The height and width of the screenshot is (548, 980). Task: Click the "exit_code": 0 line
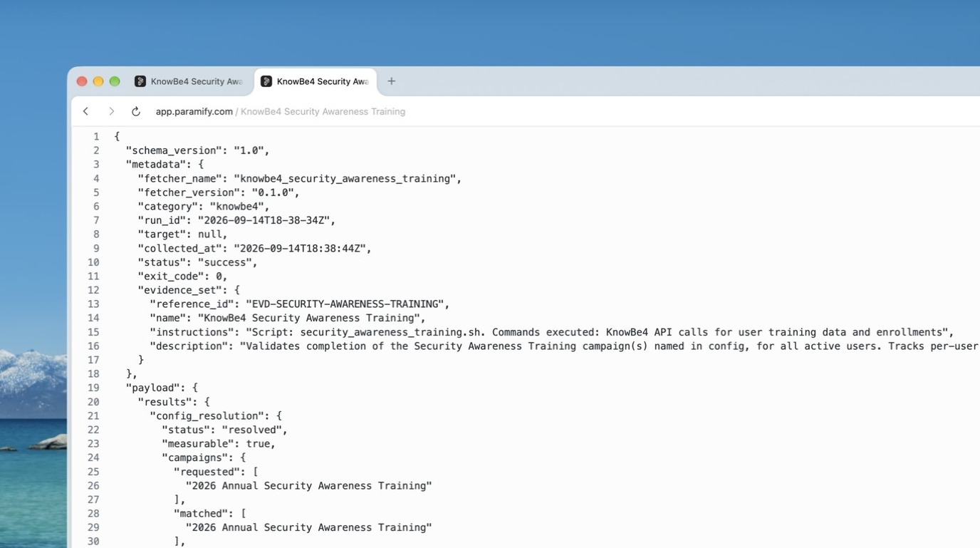pyautogui.click(x=182, y=276)
